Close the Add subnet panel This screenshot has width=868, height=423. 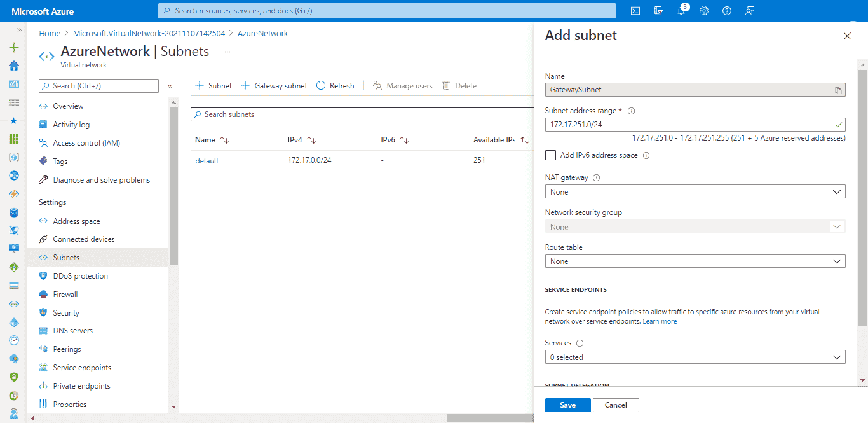click(x=847, y=36)
